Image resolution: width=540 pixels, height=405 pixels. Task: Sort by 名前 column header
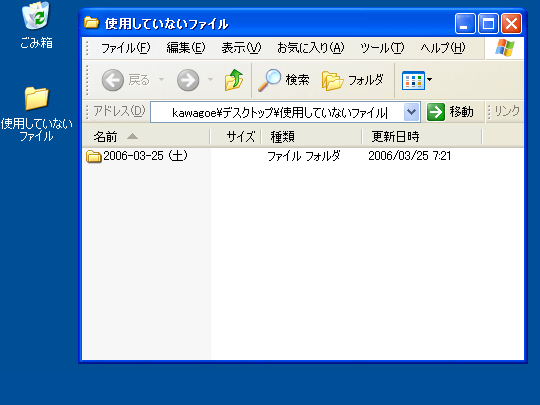(146, 137)
